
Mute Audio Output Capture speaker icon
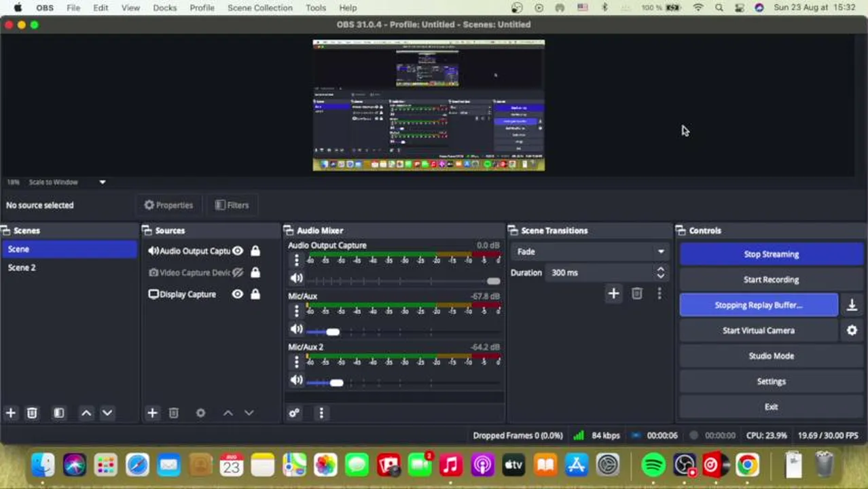point(297,278)
